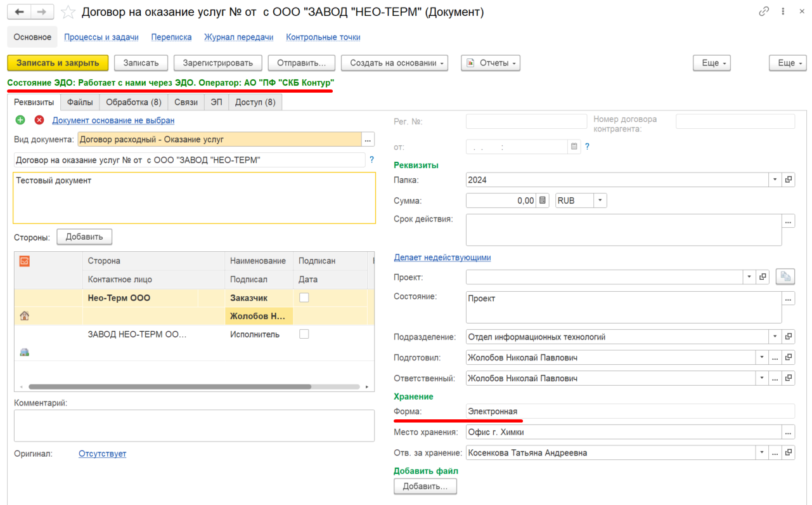Click the copy icon beside the Проект field
This screenshot has width=812, height=505.
[x=785, y=277]
